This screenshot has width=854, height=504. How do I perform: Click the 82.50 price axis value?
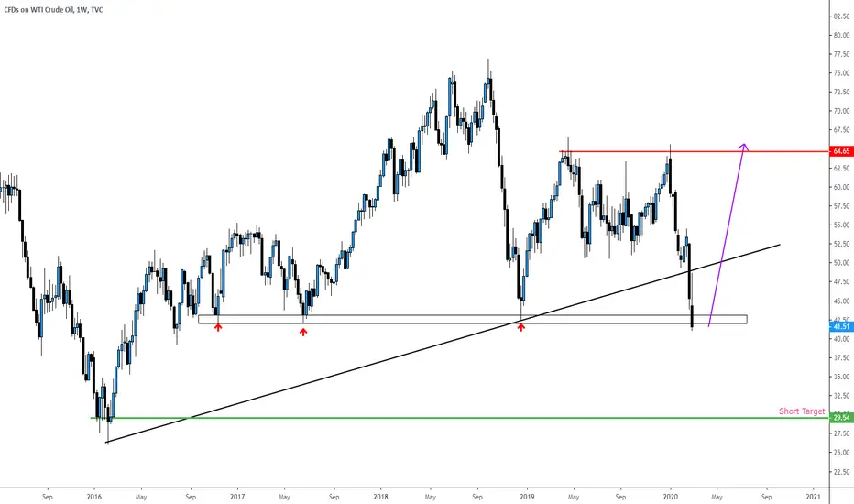[x=841, y=16]
